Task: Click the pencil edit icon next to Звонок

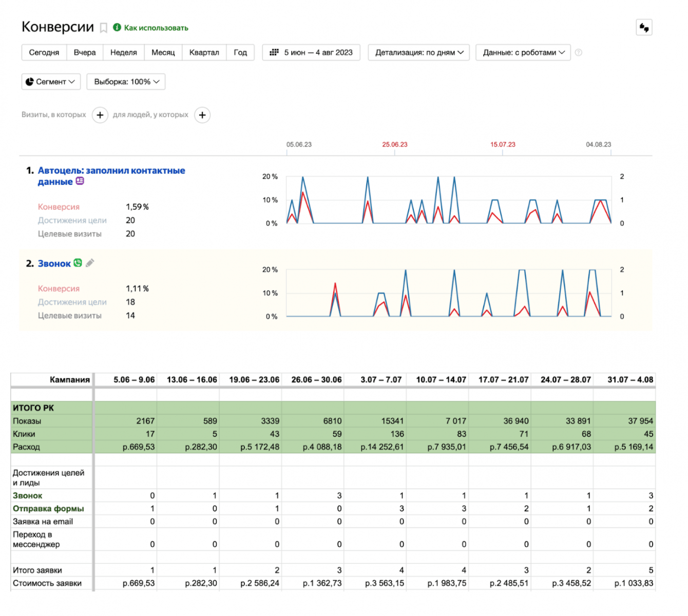Action: pyautogui.click(x=90, y=263)
